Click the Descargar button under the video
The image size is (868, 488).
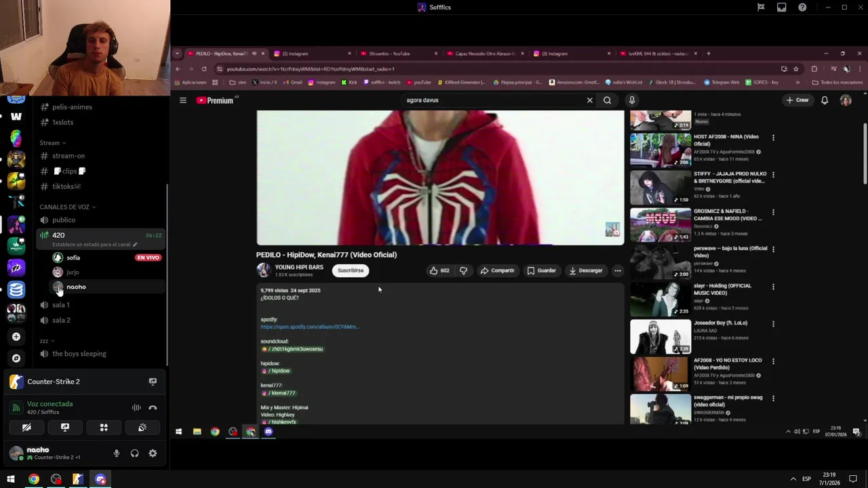pyautogui.click(x=586, y=270)
